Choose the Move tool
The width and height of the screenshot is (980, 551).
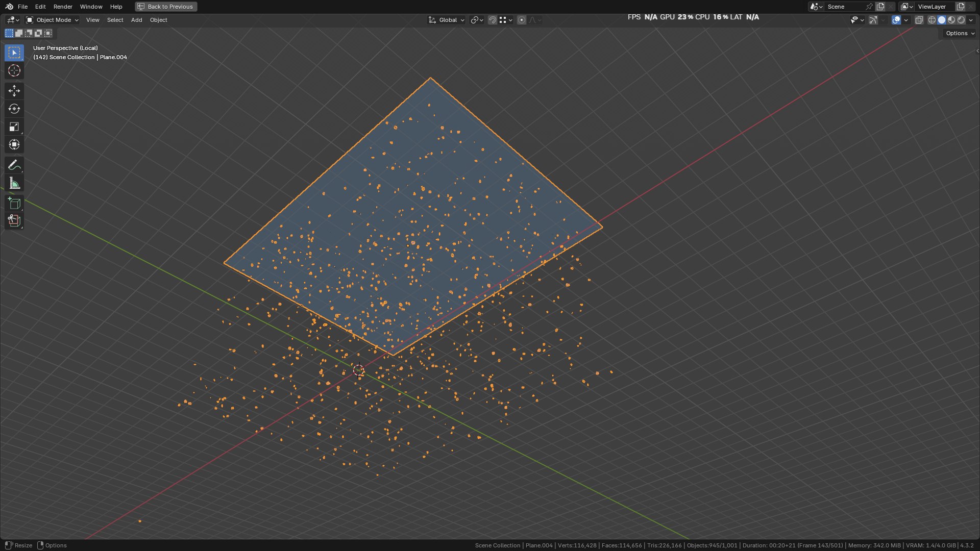click(14, 91)
